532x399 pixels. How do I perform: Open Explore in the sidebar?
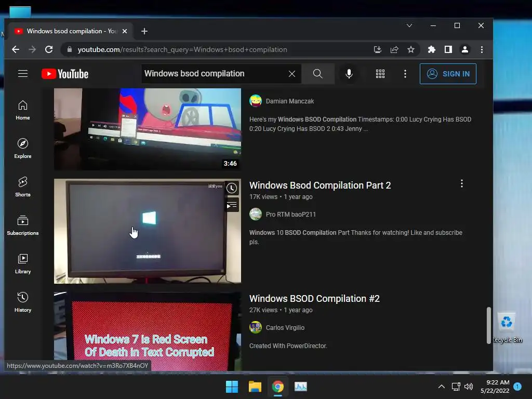(x=23, y=149)
